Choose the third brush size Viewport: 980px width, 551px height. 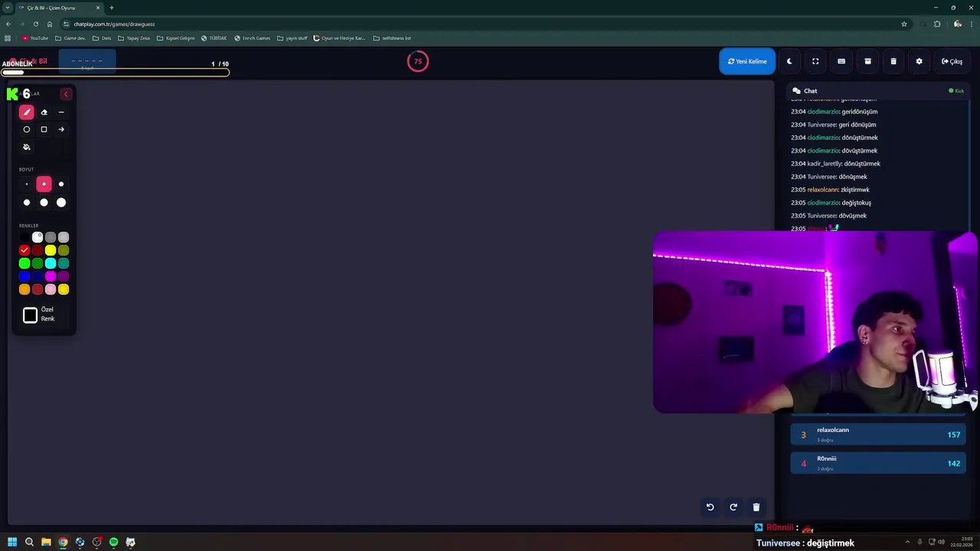pos(61,184)
